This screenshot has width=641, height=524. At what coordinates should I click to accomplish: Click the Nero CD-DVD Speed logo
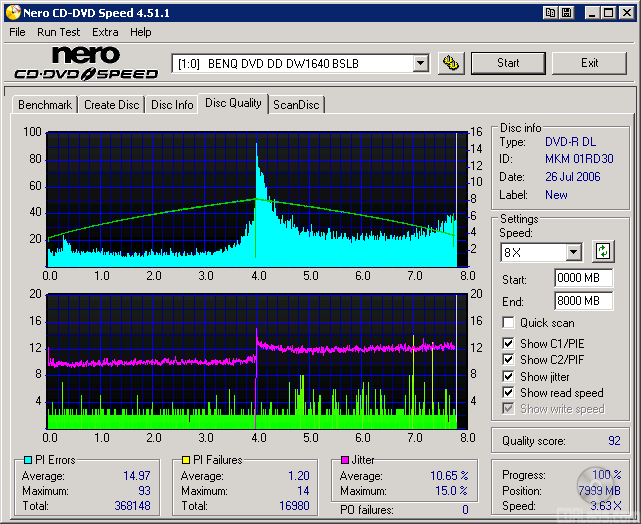point(86,63)
